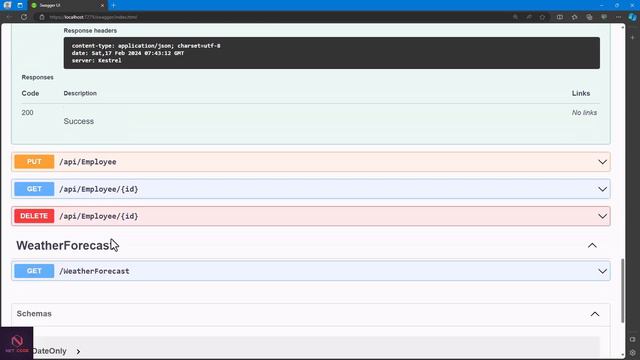The image size is (640, 360).
Task: Expand the DateOnly schema arrow
Action: 78,351
